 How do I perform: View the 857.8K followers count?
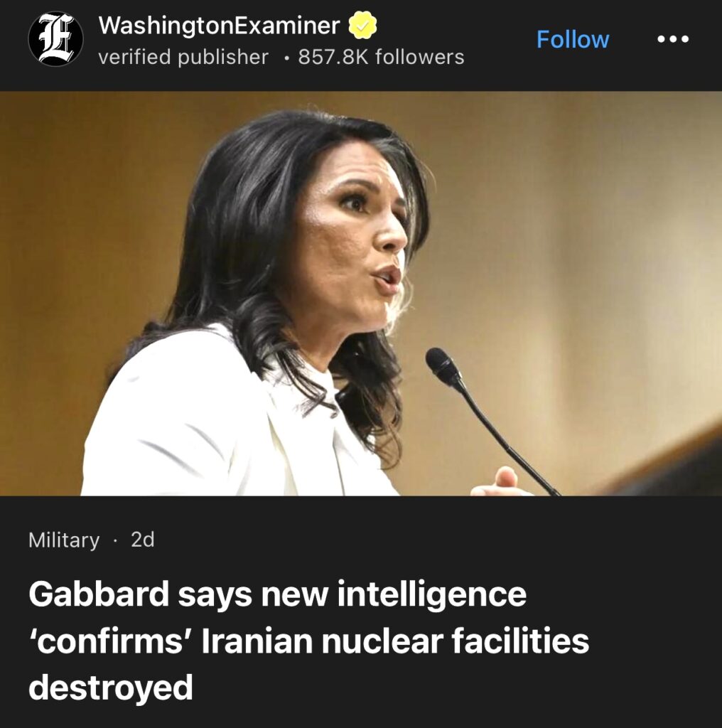pos(381,57)
